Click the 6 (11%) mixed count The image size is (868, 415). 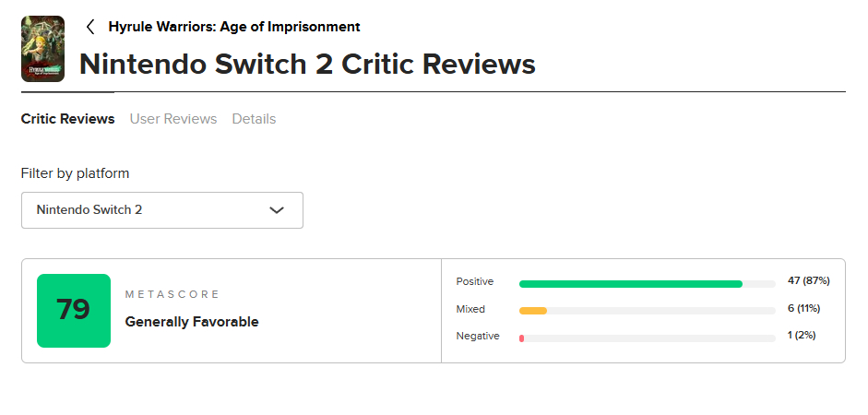[803, 308]
